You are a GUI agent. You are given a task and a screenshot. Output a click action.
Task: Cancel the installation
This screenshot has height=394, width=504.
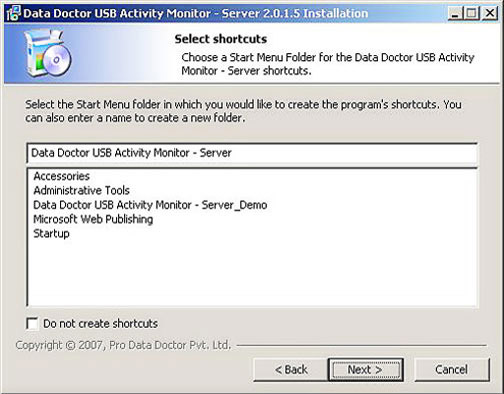(452, 369)
